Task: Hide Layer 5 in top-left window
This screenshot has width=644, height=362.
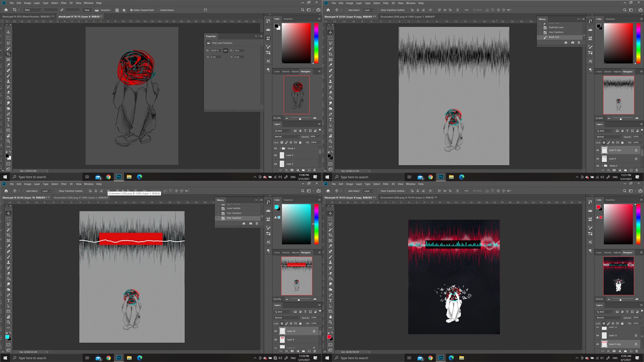Action: [x=275, y=155]
